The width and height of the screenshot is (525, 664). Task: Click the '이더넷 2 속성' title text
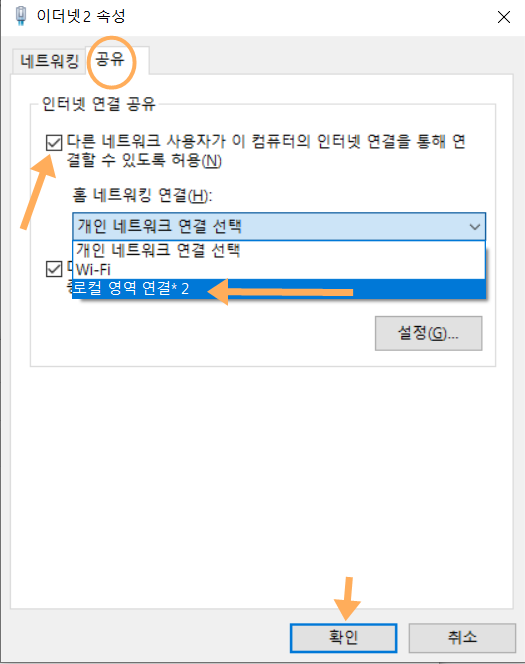point(81,17)
